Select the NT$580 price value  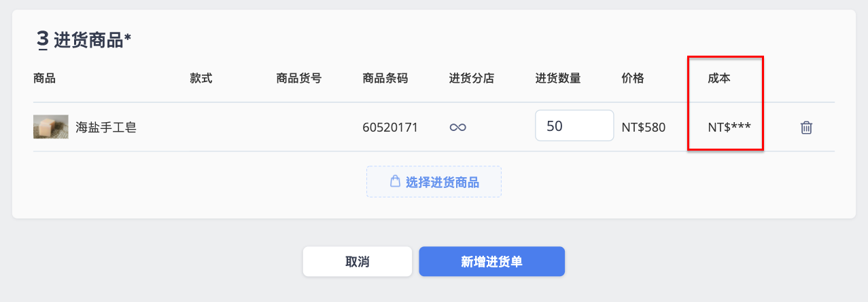click(x=644, y=127)
